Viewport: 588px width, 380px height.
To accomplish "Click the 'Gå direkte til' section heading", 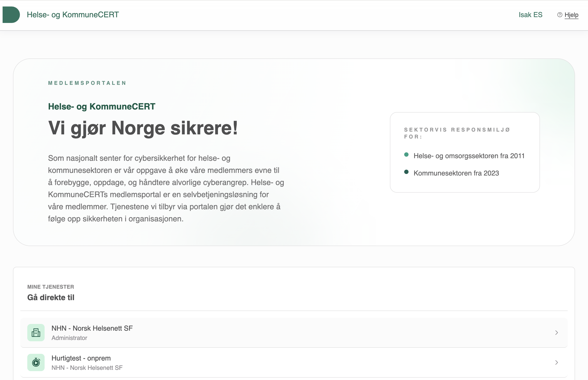I will click(x=51, y=297).
